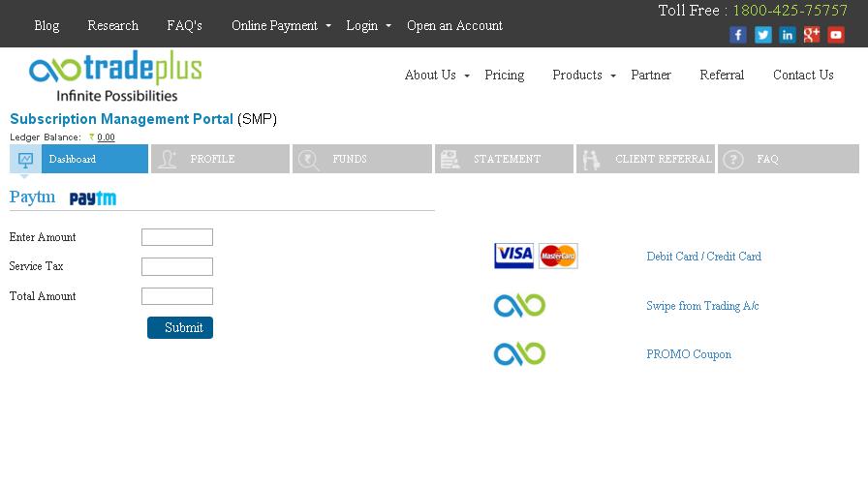The image size is (868, 486).
Task: Expand the About Us dropdown arrow
Action: [467, 76]
